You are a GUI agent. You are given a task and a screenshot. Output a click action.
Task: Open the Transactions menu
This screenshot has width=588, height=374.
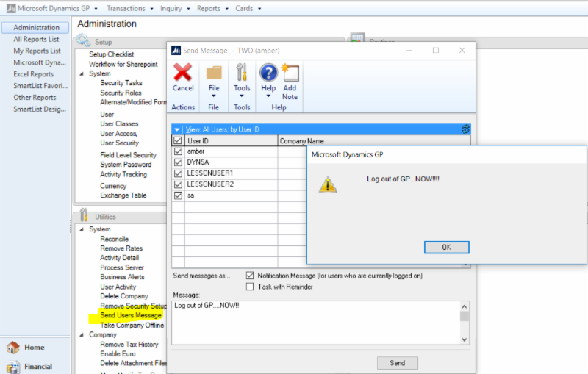pos(126,8)
